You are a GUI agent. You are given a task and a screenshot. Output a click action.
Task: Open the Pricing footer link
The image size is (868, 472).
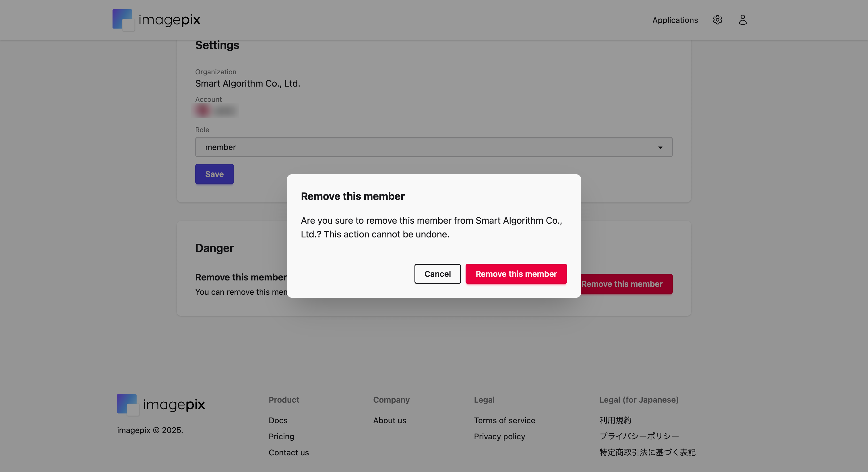[281, 436]
